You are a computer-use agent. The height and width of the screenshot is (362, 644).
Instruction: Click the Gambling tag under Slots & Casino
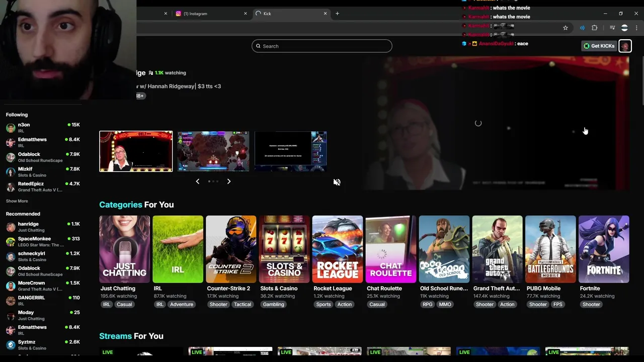(274, 304)
